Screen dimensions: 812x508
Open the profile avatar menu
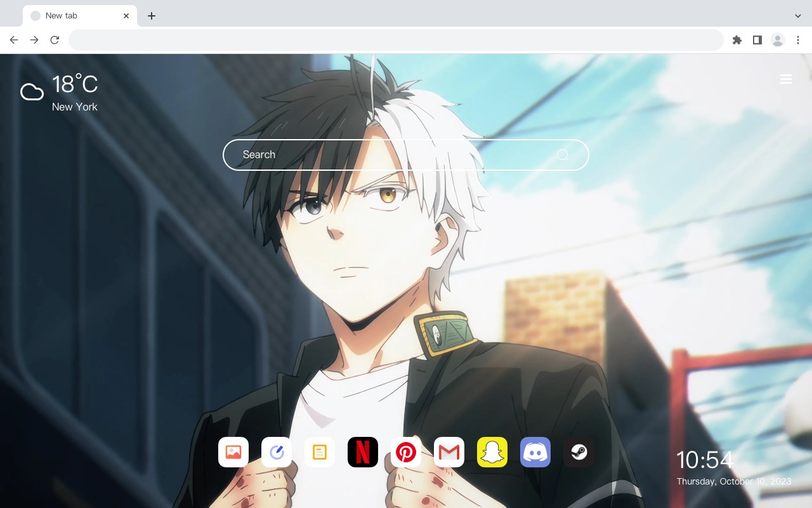(778, 40)
